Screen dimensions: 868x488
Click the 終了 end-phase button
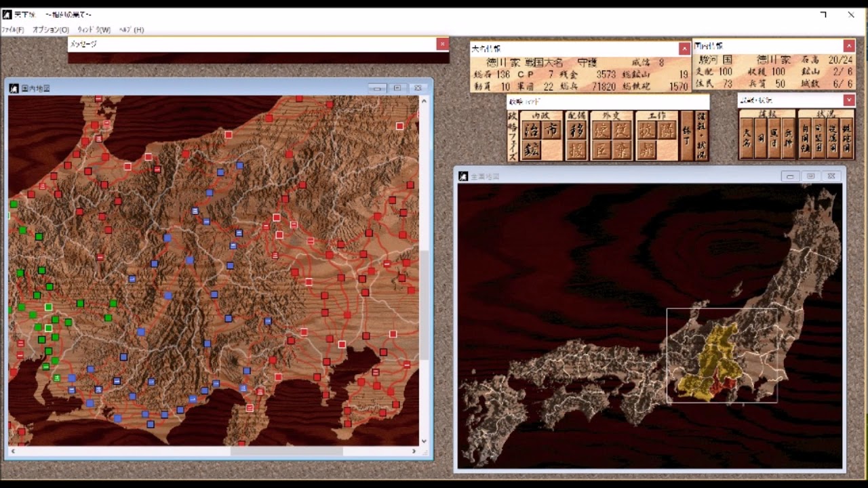coord(686,136)
